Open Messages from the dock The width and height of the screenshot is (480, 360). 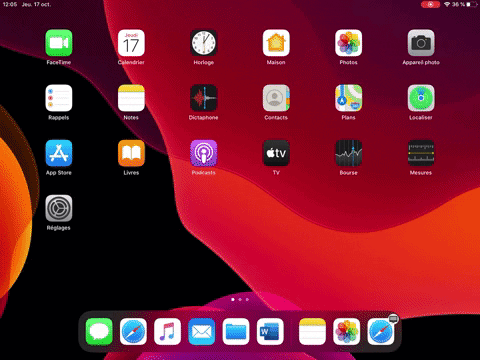coord(99,332)
